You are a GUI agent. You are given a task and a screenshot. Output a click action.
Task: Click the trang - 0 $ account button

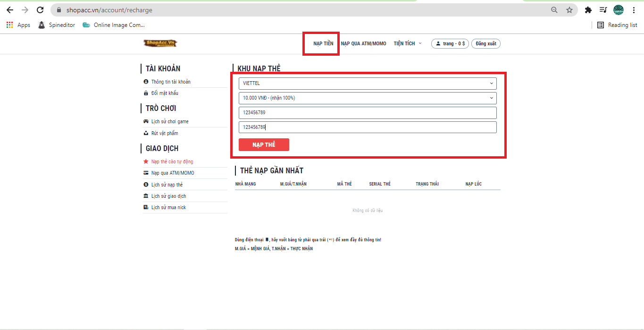[450, 43]
